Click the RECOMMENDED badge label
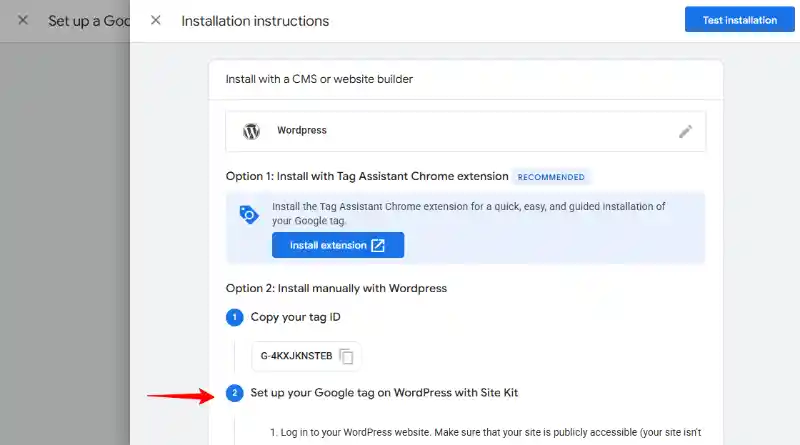 (x=551, y=177)
